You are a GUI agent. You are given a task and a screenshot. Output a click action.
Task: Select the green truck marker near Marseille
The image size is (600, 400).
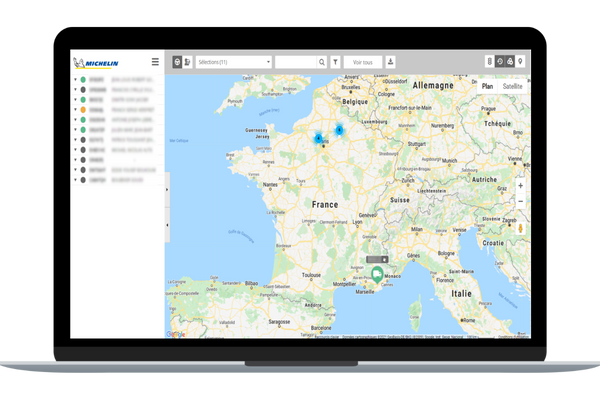click(377, 274)
